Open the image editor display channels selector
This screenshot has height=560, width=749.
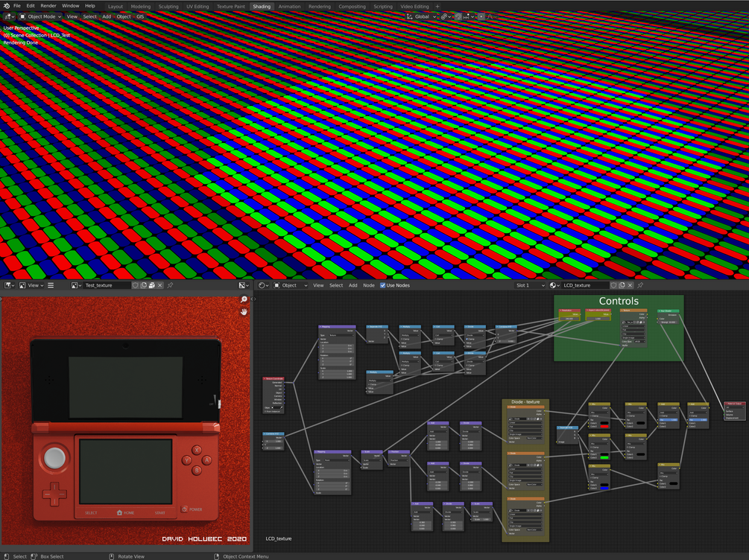pyautogui.click(x=244, y=285)
